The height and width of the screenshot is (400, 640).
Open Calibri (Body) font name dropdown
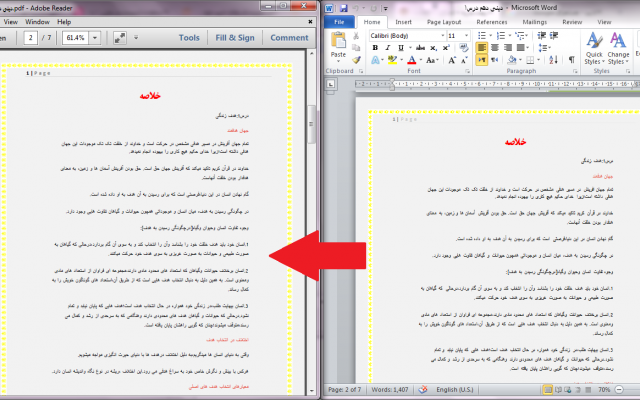[442, 36]
